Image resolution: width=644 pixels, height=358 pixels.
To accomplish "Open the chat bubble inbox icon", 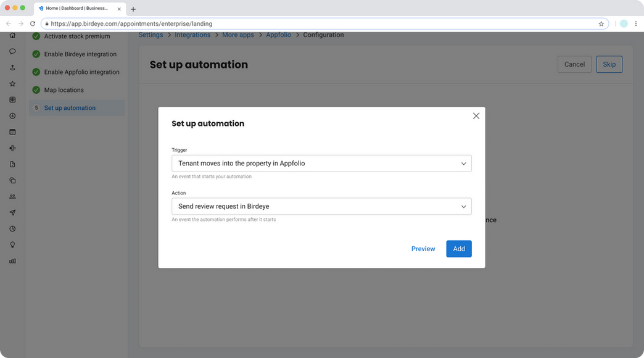I will click(12, 51).
